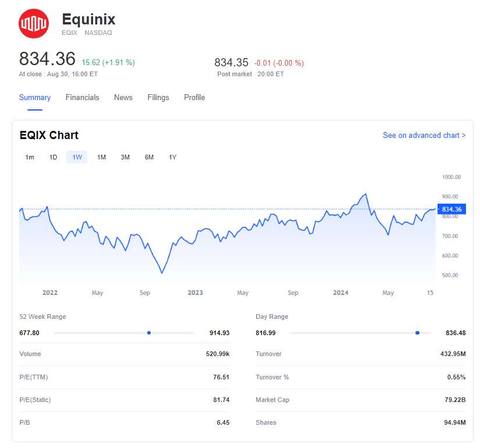This screenshot has width=480, height=448.
Task: Switch chart to 3M interval
Action: click(125, 157)
